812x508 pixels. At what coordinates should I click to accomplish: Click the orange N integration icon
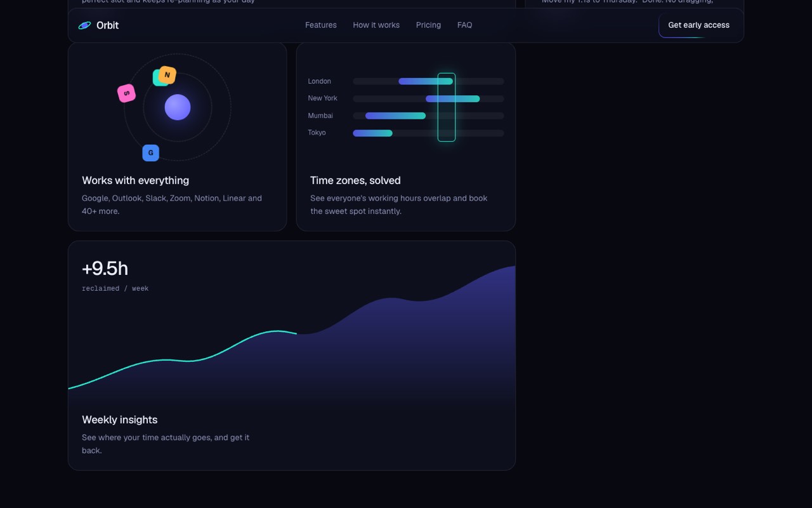[x=167, y=75]
